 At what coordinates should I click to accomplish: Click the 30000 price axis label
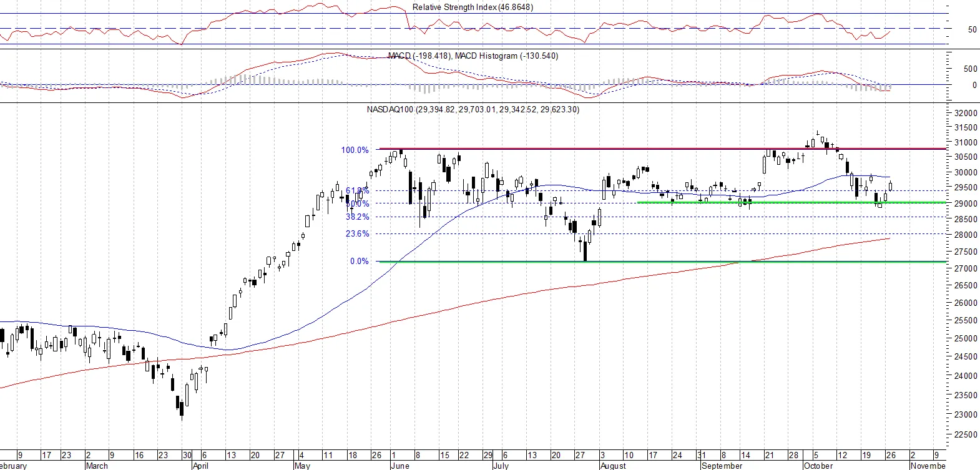[x=966, y=173]
